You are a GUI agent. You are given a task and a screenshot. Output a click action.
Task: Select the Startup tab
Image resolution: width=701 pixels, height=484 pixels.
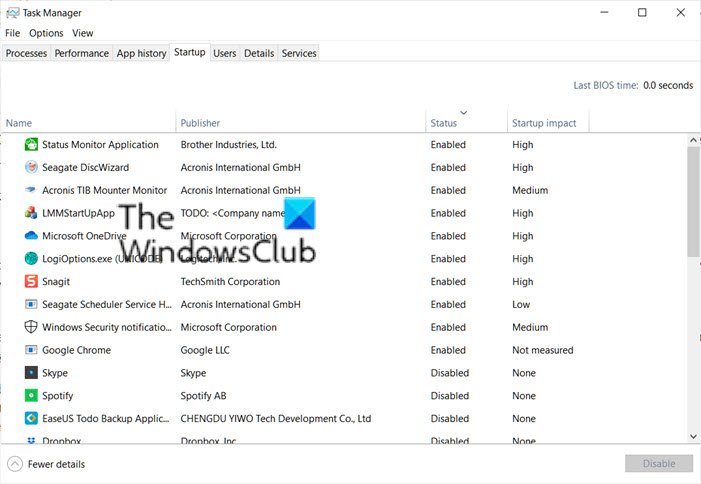pos(190,52)
